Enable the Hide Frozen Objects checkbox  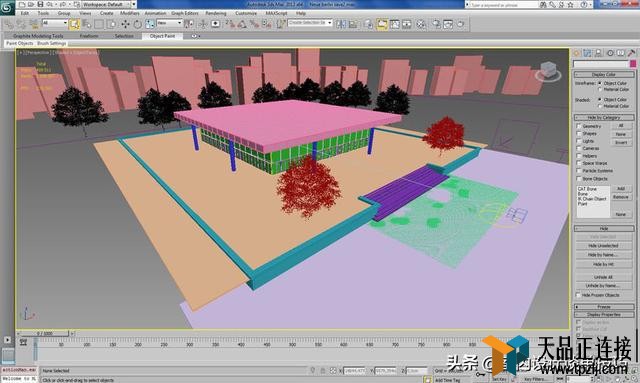578,294
